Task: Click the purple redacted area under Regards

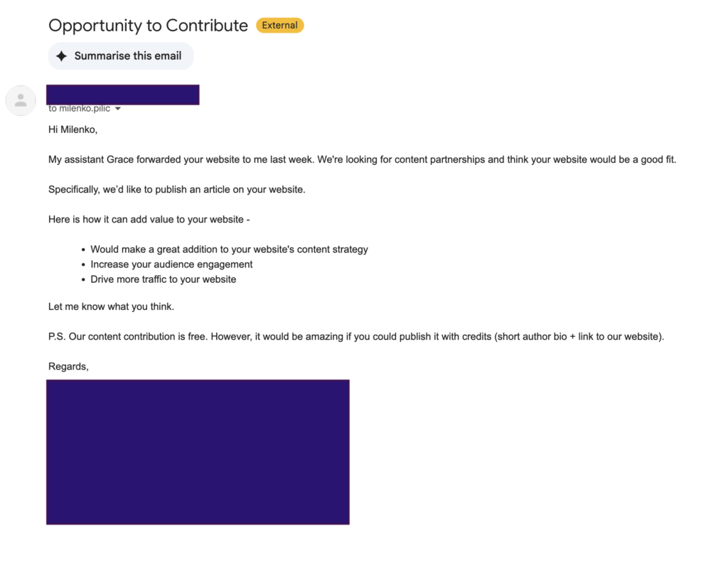Action: coord(198,452)
